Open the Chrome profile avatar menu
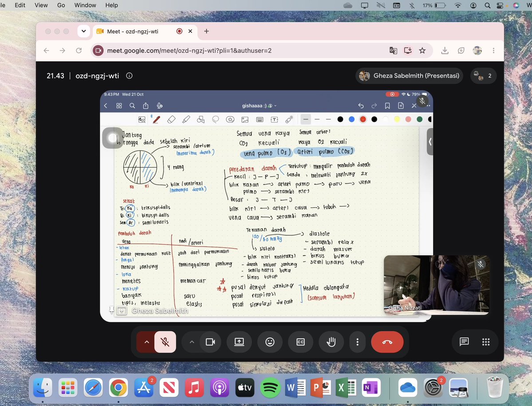Screen dimensions: 532x406 pos(477,51)
